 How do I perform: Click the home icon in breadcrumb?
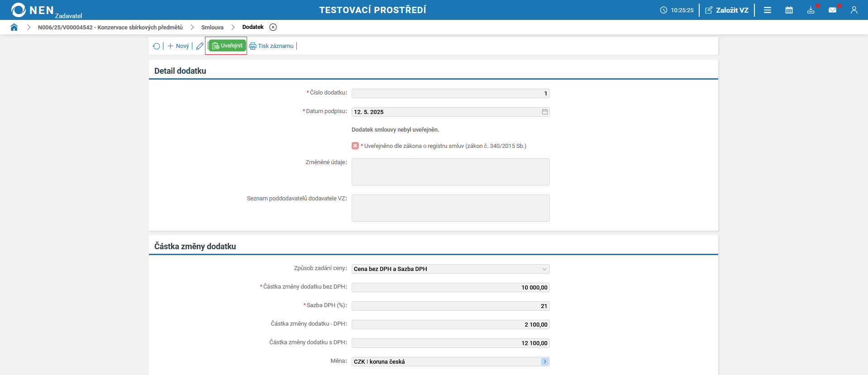tap(14, 27)
